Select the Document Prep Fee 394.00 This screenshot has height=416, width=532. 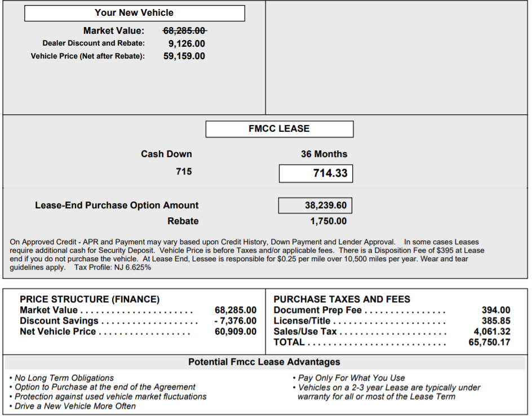click(496, 310)
